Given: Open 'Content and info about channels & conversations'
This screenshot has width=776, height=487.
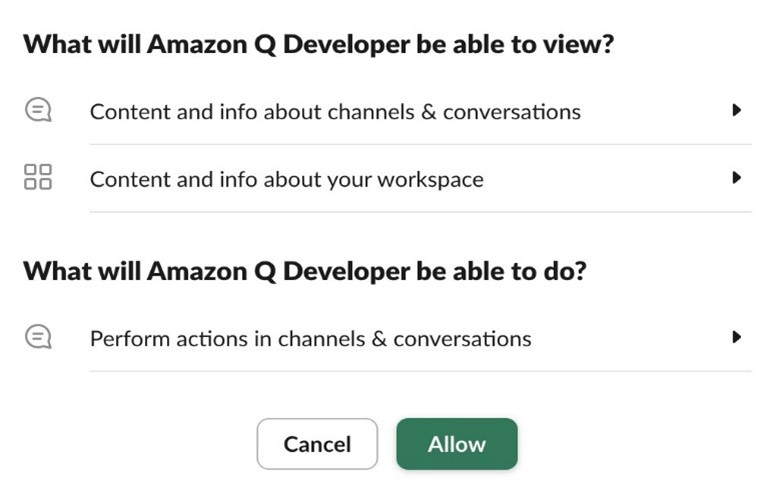Looking at the screenshot, I should pos(335,111).
